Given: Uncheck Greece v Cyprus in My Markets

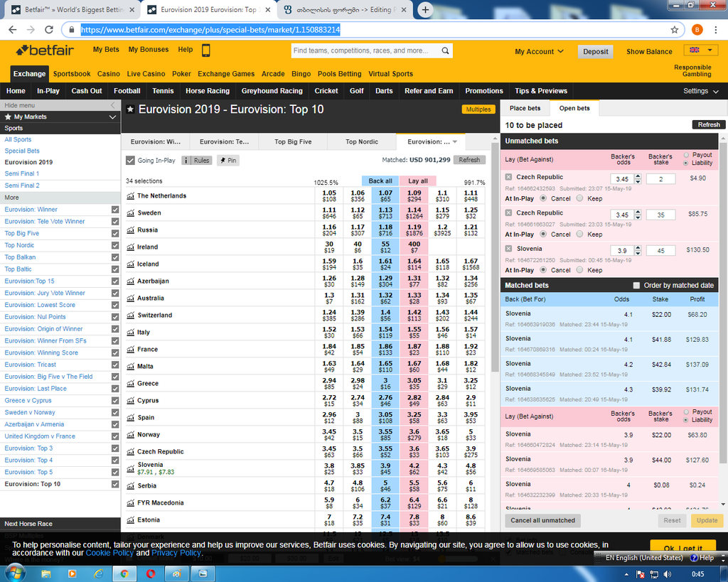Looking at the screenshot, I should coord(115,401).
